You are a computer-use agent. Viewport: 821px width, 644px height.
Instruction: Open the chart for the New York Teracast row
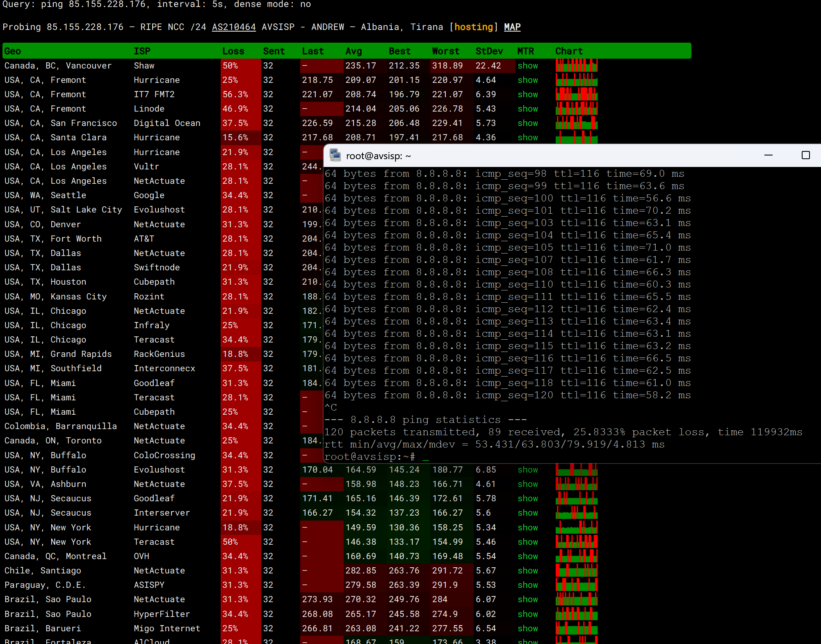coord(577,542)
